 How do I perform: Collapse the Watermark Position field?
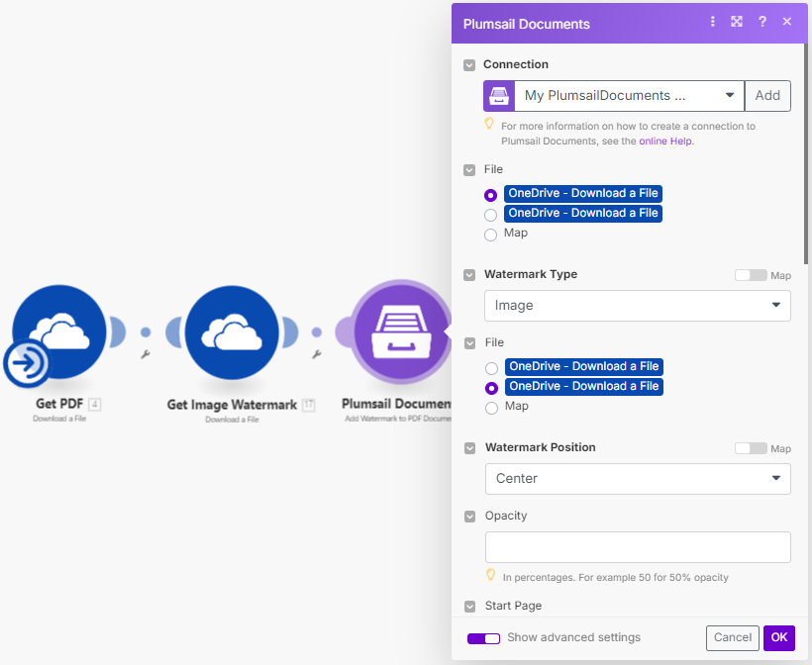pos(469,447)
